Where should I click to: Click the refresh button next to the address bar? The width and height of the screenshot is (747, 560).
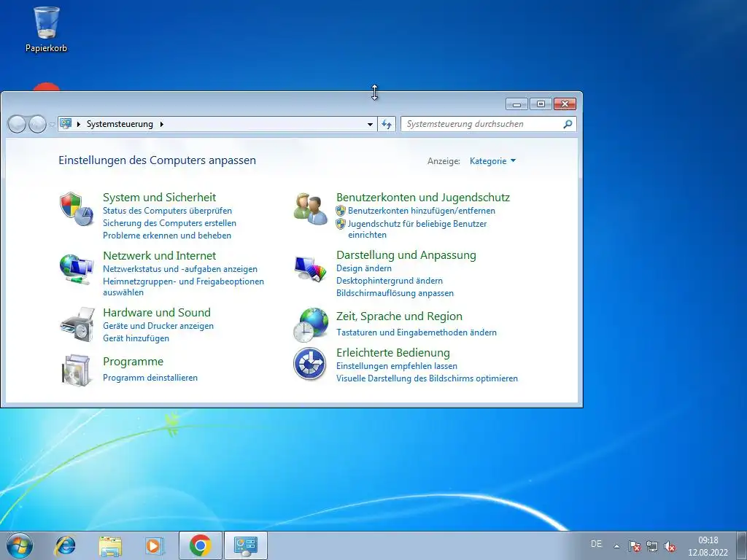tap(387, 124)
